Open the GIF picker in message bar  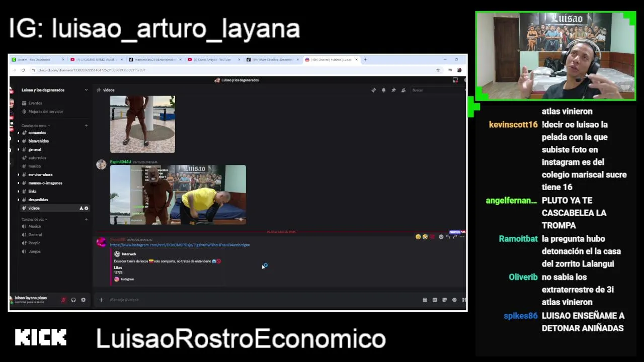coord(435,300)
